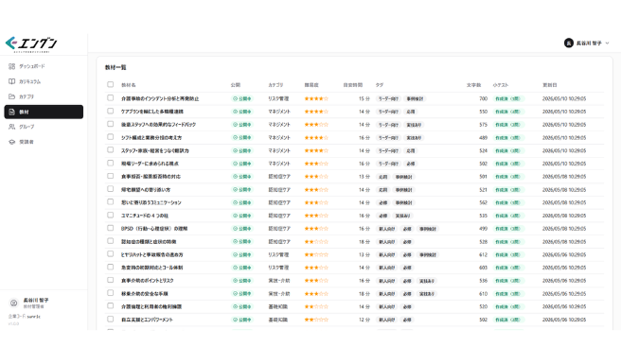Viewport: 621px width, 364px height.
Task: Click 公開中 badge in 自立支援とエンパワーメント row
Action: pos(242,320)
